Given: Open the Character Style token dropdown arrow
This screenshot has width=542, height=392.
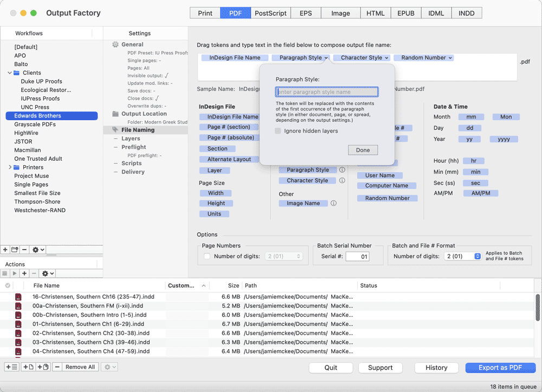Looking at the screenshot, I should (x=386, y=58).
